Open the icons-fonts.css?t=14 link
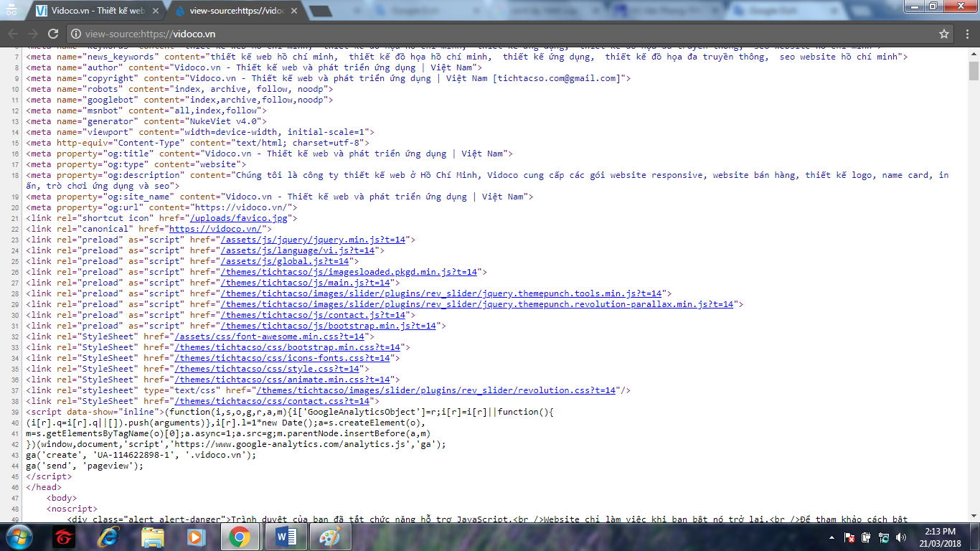 tap(284, 358)
